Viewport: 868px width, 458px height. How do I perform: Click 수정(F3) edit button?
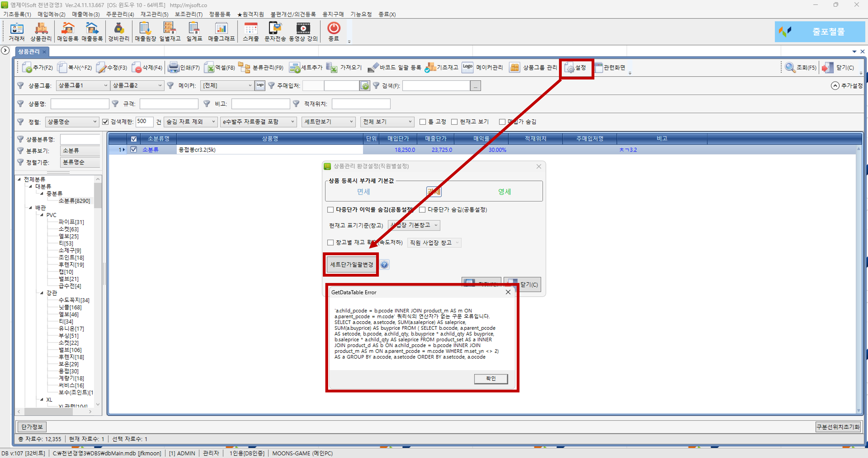coord(112,68)
